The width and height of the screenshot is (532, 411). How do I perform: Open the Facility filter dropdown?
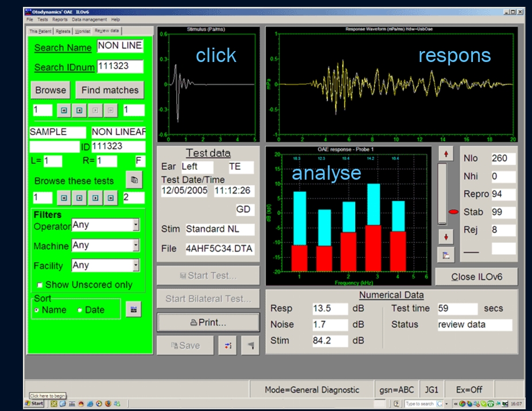point(135,265)
